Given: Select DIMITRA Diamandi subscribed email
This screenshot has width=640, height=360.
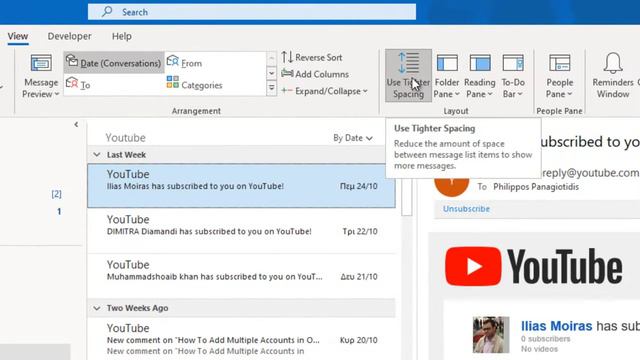Looking at the screenshot, I should pyautogui.click(x=241, y=231).
